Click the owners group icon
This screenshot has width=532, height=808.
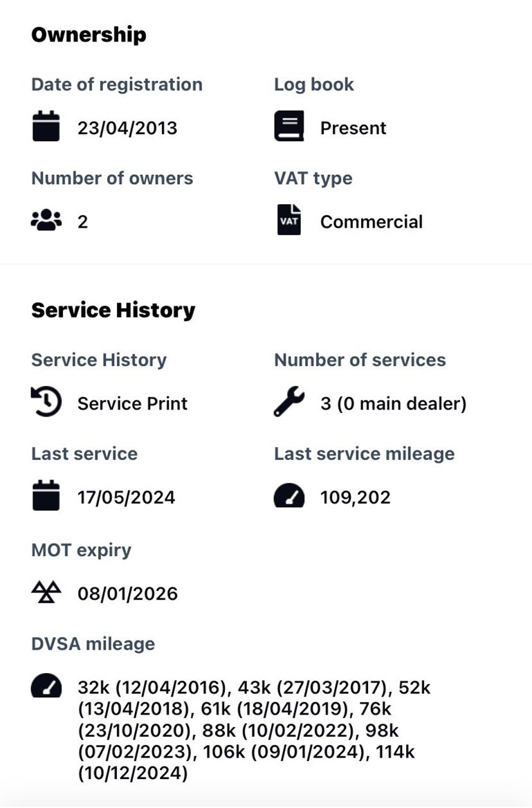[46, 221]
